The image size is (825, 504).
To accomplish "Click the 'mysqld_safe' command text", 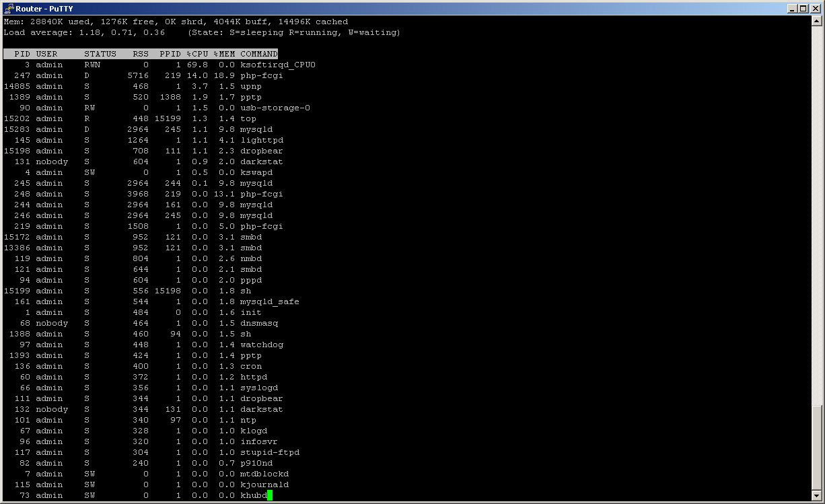I will pyautogui.click(x=270, y=301).
